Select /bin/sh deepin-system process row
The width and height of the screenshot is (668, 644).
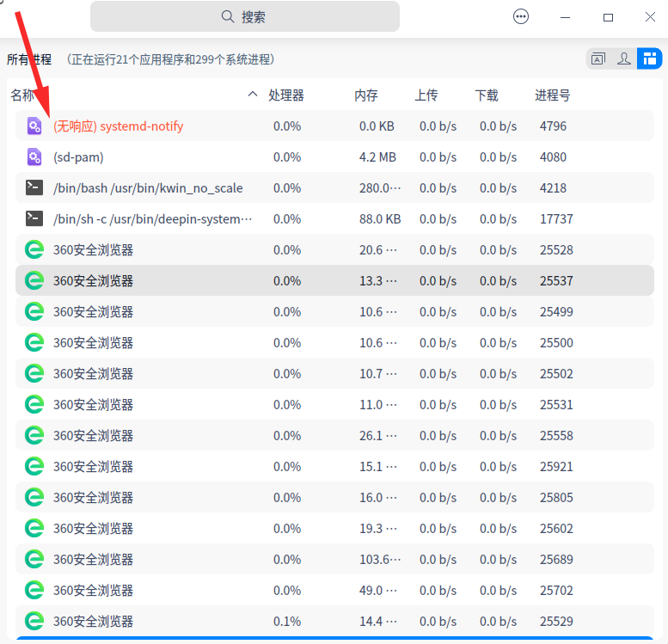tap(334, 218)
